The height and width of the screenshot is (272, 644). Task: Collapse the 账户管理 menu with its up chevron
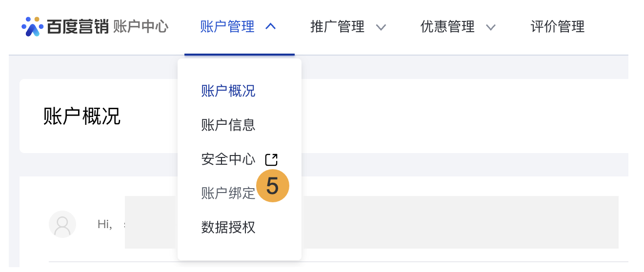coord(270,26)
